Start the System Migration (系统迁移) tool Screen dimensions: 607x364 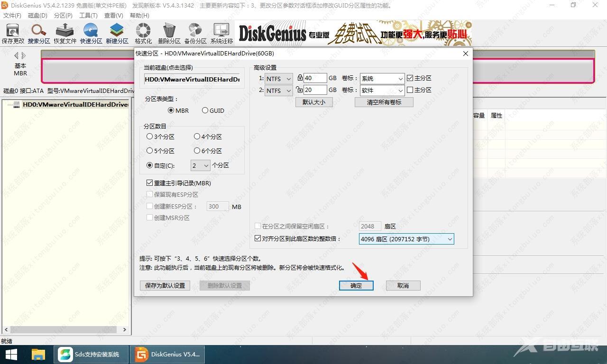pos(221,33)
